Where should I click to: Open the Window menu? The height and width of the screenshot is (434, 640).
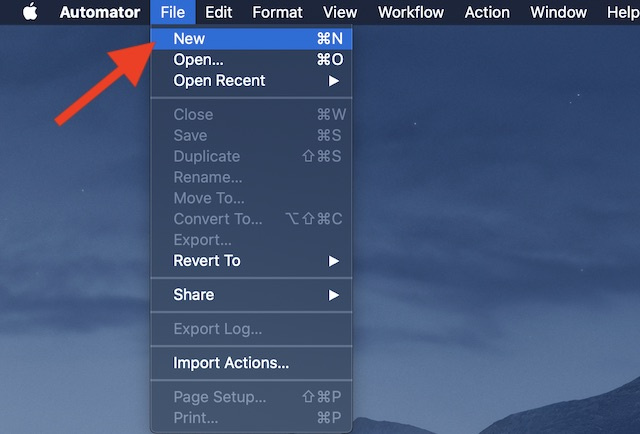coord(558,13)
